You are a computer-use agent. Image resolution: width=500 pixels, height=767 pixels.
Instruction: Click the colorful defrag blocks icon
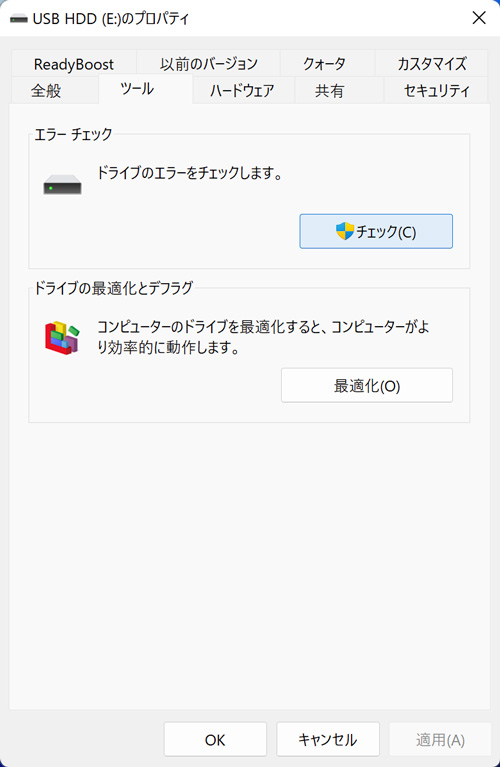[62, 338]
